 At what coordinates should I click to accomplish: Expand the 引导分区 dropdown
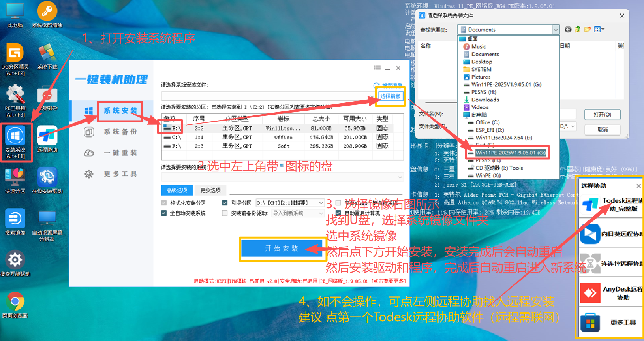click(x=321, y=203)
